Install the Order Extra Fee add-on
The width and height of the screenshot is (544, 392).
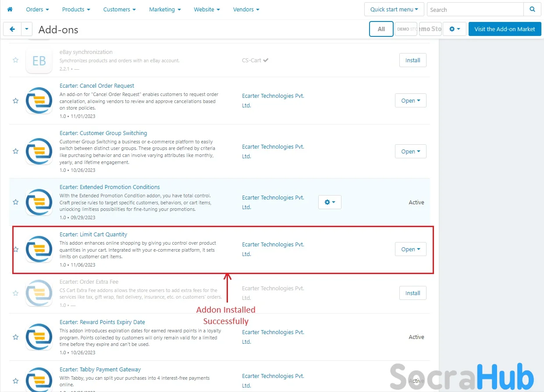[412, 293]
